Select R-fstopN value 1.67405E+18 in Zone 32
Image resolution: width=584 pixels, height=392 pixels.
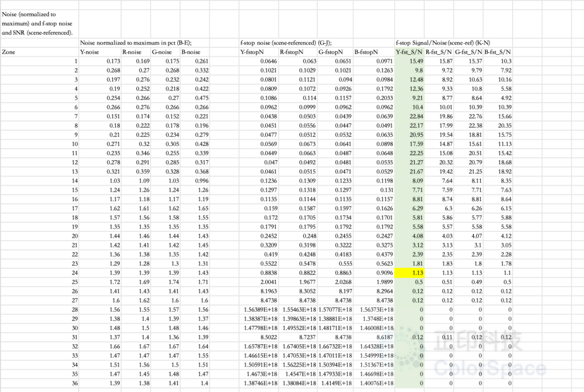coord(298,346)
